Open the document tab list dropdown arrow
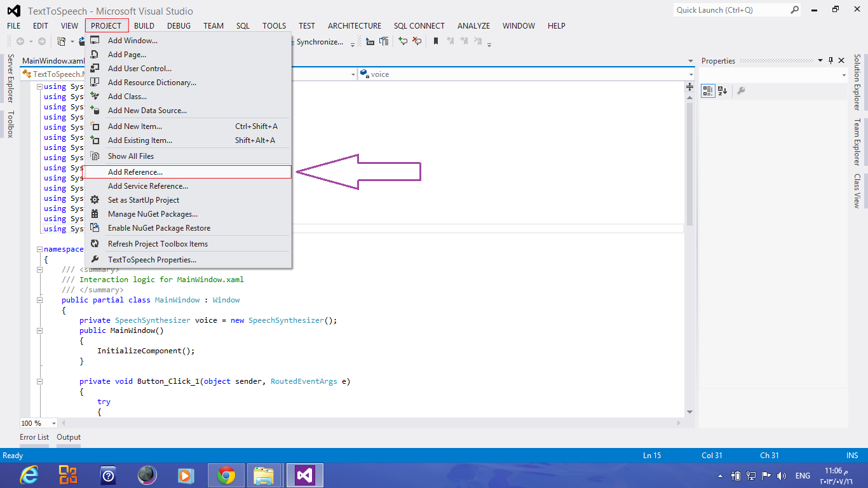Viewport: 868px width, 488px height. click(691, 61)
